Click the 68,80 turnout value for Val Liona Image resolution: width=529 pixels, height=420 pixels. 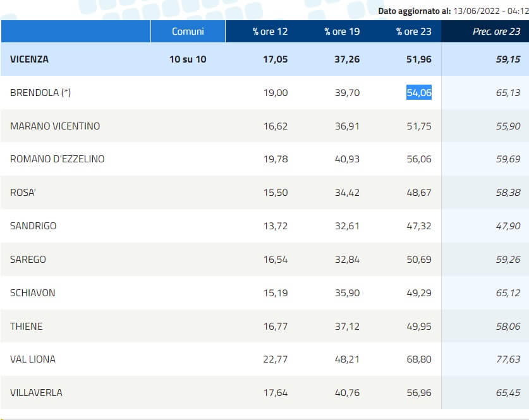(x=418, y=359)
